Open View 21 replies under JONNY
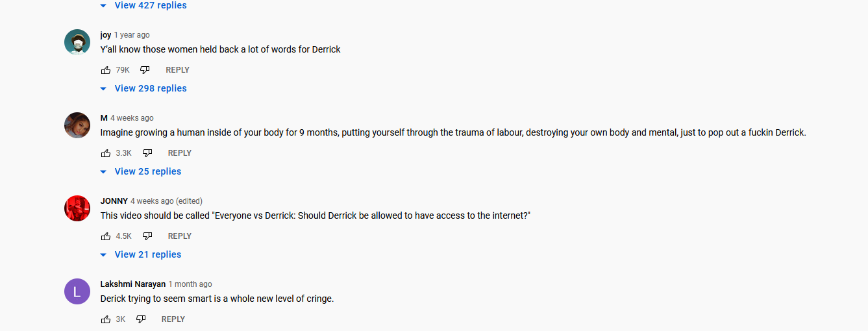The image size is (868, 331). (x=141, y=254)
